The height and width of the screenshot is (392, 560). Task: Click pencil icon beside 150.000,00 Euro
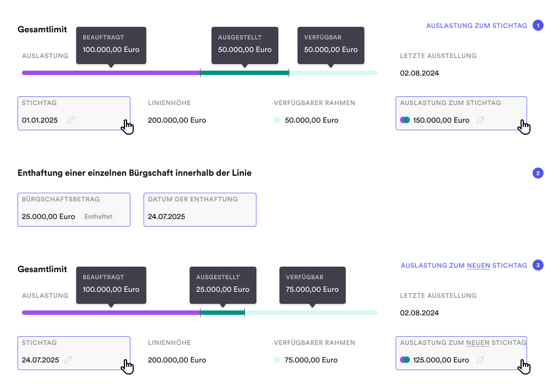pos(481,120)
